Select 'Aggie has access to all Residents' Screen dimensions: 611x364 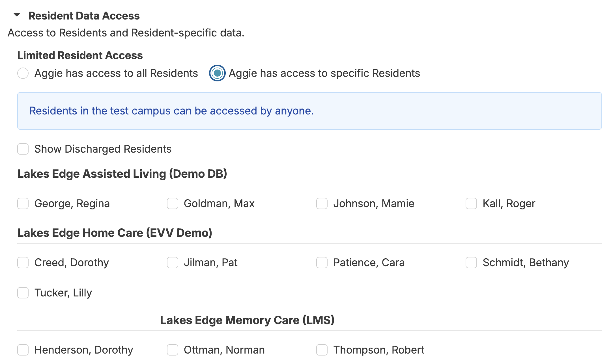(23, 73)
